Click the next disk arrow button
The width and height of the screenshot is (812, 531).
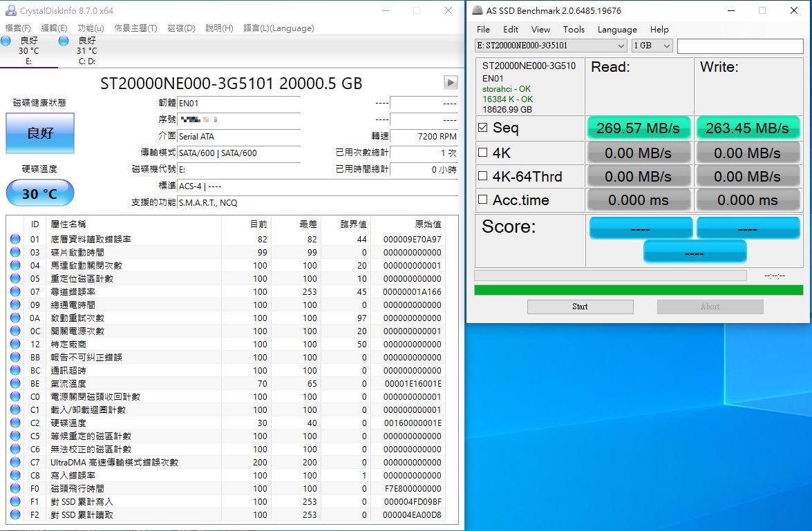(451, 82)
